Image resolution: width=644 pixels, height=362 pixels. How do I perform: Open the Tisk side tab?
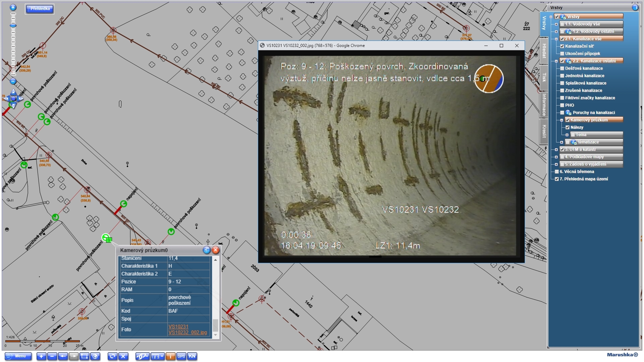544,77
